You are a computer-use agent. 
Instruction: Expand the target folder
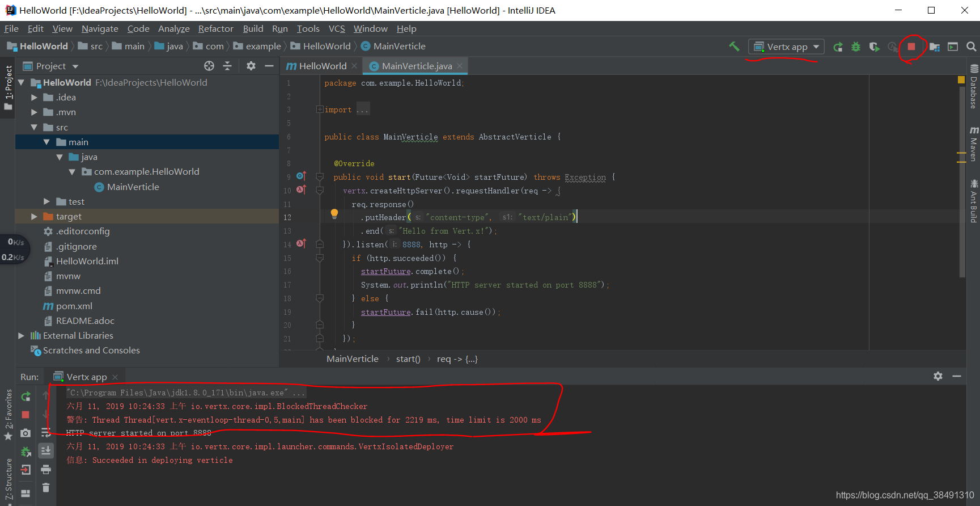coord(34,216)
